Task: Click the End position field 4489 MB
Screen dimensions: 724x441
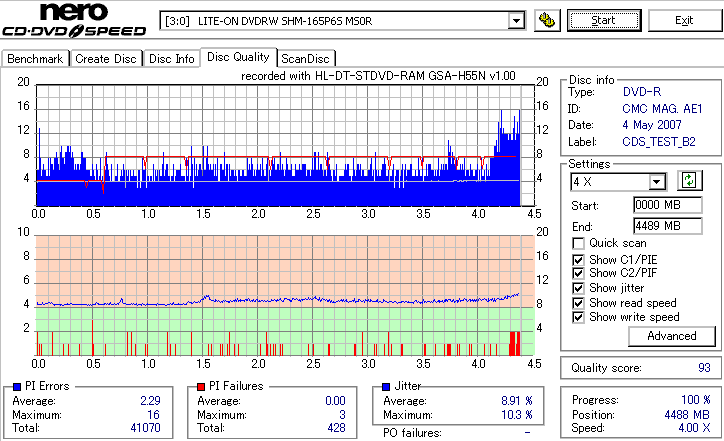Action: 668,226
